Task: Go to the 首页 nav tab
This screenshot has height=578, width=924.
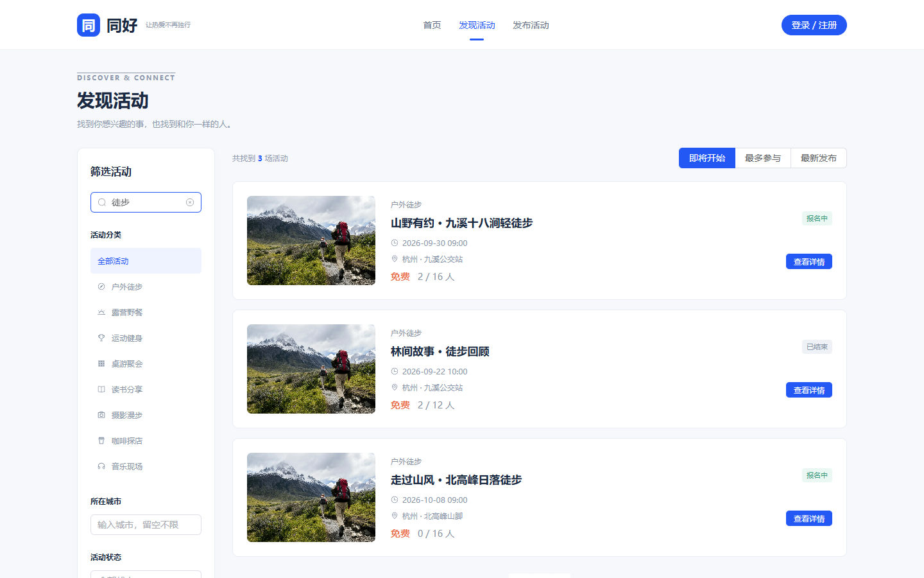Action: click(432, 25)
